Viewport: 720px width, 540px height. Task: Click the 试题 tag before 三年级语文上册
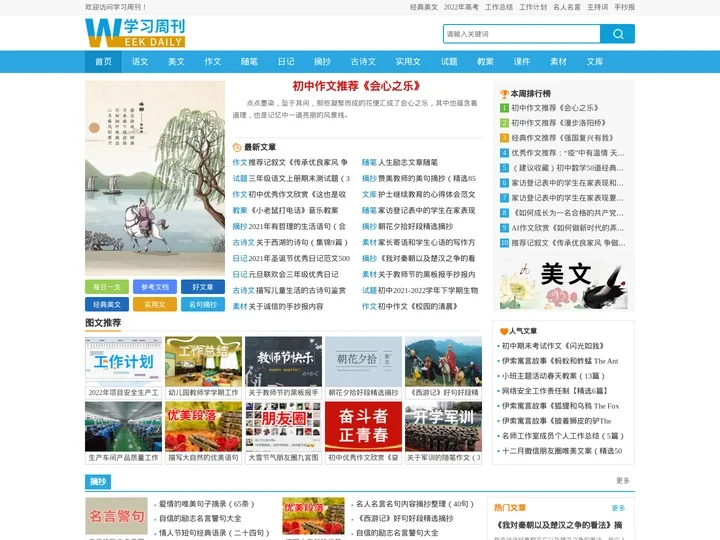(240, 179)
